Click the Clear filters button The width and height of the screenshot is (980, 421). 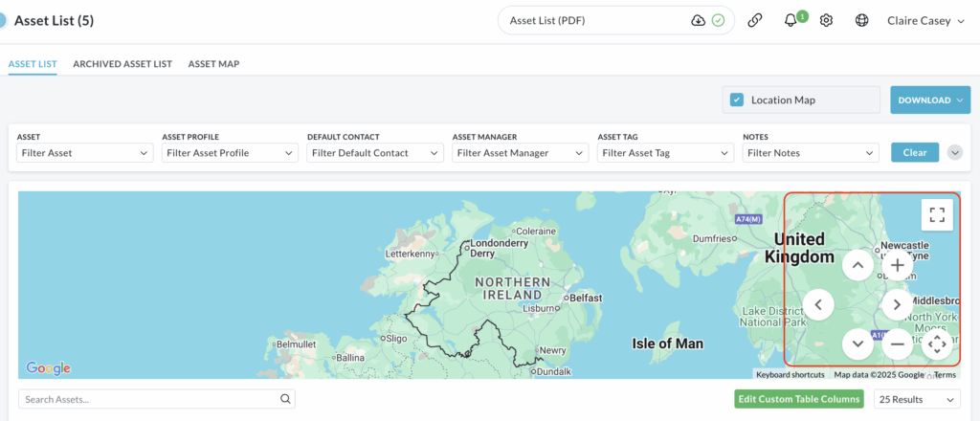coord(914,152)
